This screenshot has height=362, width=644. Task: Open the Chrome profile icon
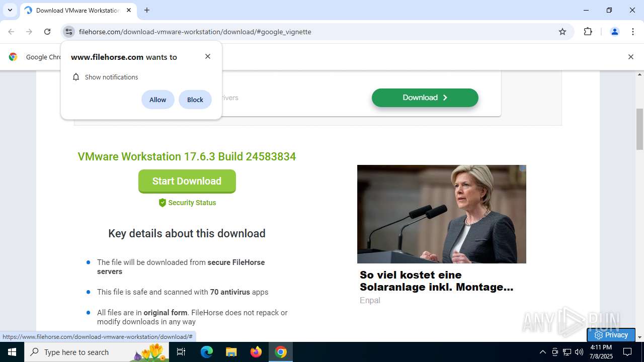point(614,32)
